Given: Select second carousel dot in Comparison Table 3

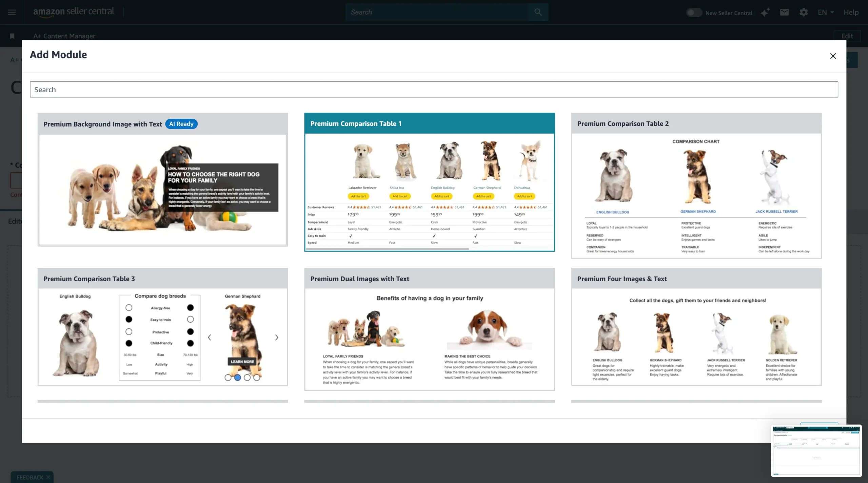Looking at the screenshot, I should [238, 378].
